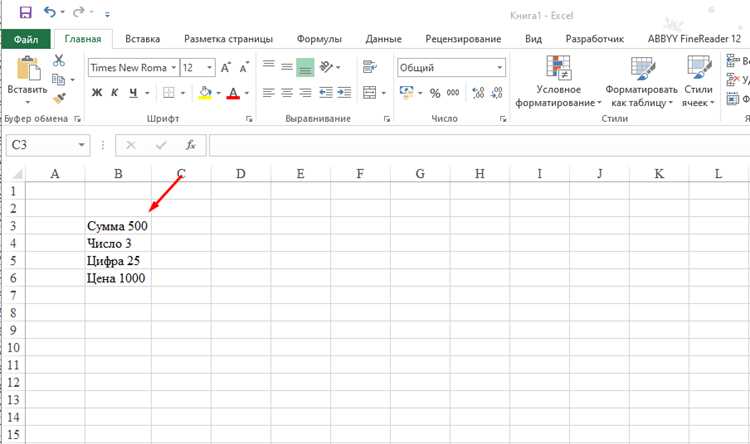The width and height of the screenshot is (750, 444).
Task: Open the borders dropdown arrow
Action: coord(183,93)
